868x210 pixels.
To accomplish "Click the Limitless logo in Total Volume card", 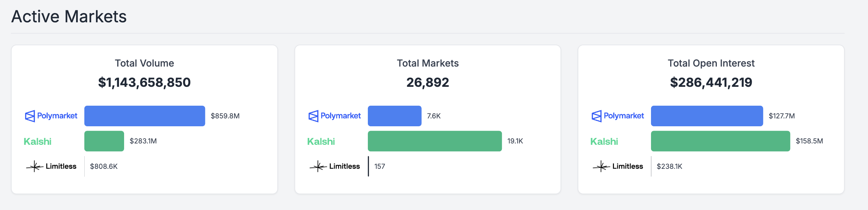I will (51, 166).
